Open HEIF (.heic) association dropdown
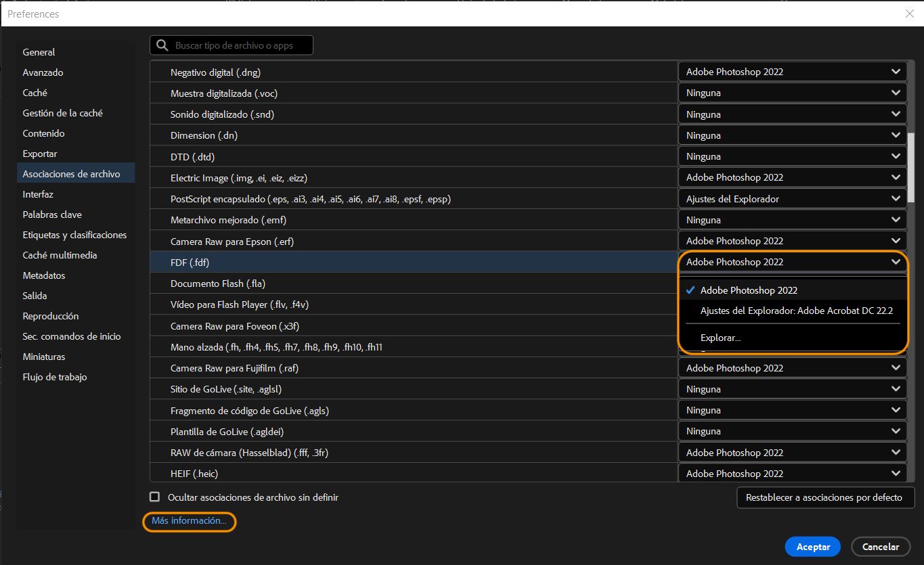This screenshot has width=924, height=565. (792, 474)
